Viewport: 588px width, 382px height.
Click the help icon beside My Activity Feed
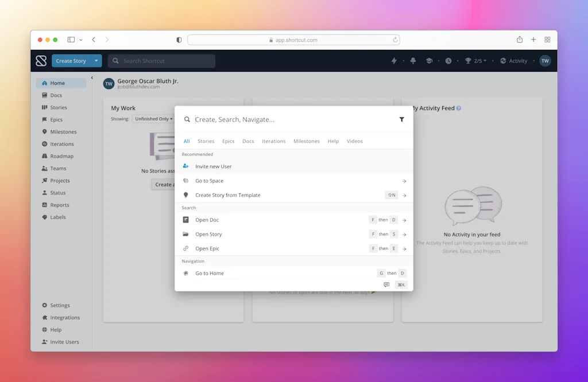pyautogui.click(x=458, y=108)
